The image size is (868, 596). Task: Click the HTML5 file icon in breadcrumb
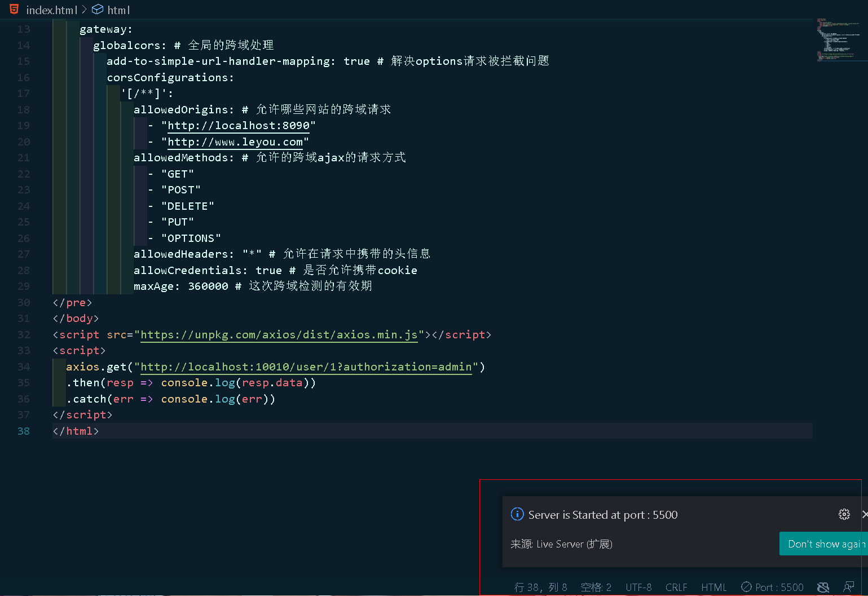click(14, 9)
